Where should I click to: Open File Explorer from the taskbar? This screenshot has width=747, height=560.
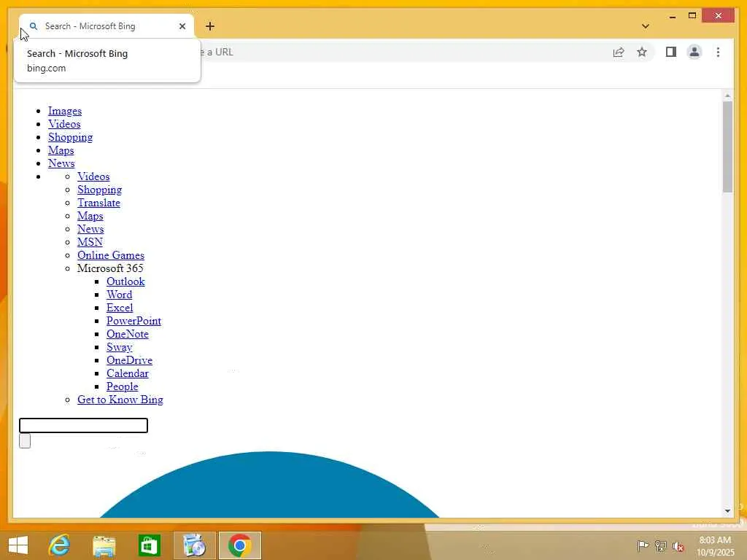[104, 545]
